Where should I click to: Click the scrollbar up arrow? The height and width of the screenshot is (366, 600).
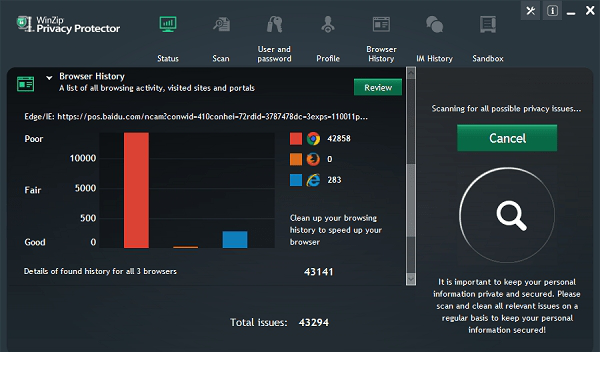(411, 73)
